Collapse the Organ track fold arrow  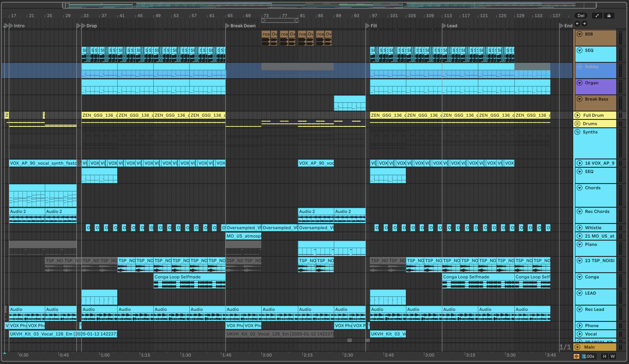tap(580, 83)
